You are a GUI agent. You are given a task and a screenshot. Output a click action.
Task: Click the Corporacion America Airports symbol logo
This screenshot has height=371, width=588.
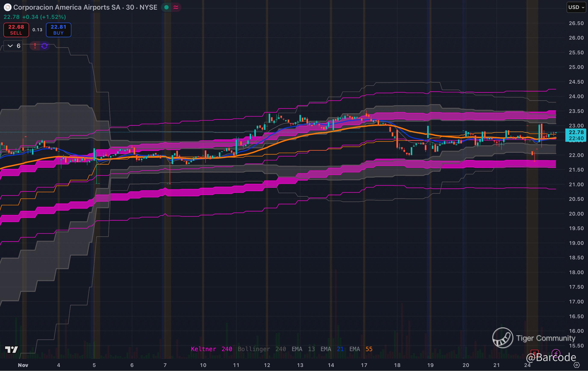click(x=7, y=7)
